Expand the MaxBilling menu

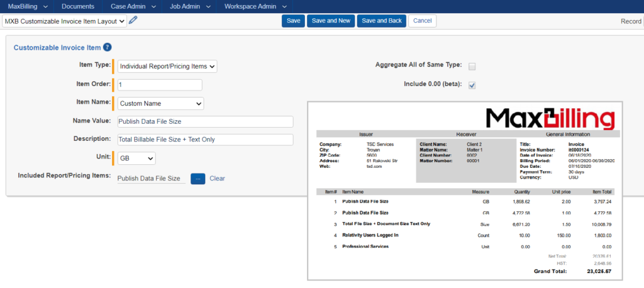tap(28, 6)
